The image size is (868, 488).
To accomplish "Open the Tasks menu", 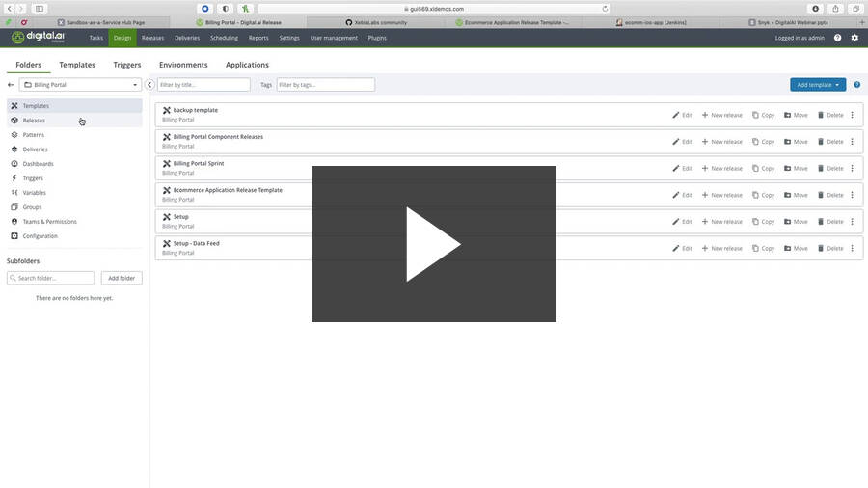I will pyautogui.click(x=96, y=38).
